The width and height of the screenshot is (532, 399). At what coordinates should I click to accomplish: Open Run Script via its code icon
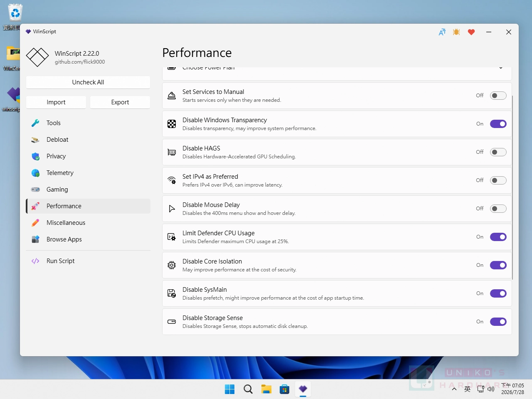(35, 261)
